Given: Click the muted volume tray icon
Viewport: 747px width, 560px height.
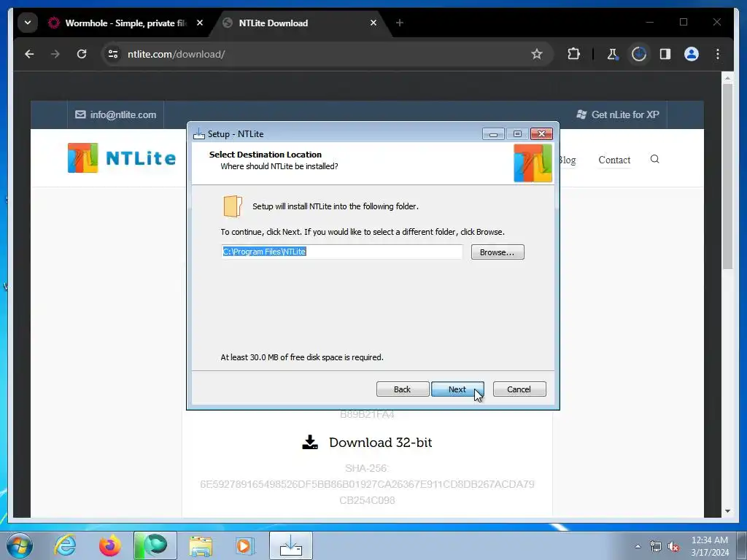Looking at the screenshot, I should [673, 547].
